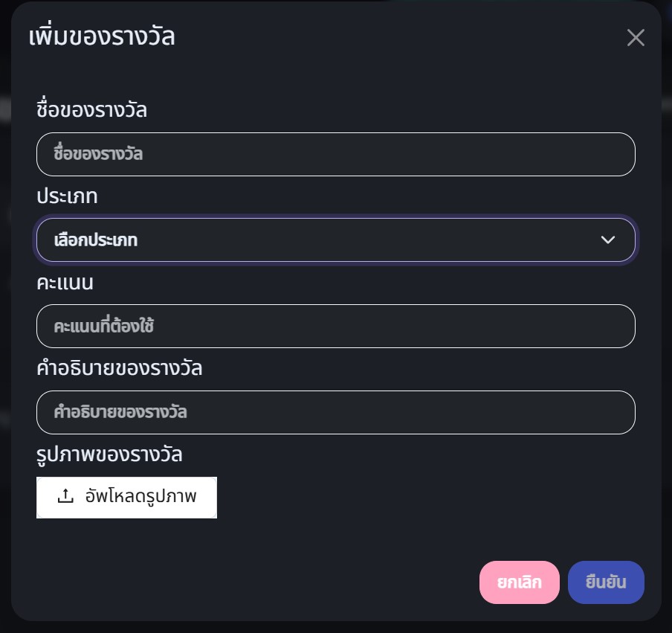Click the อัพโหลดรูปภาพ text beside upload icon
Image resolution: width=672 pixels, height=633 pixels.
coord(140,496)
